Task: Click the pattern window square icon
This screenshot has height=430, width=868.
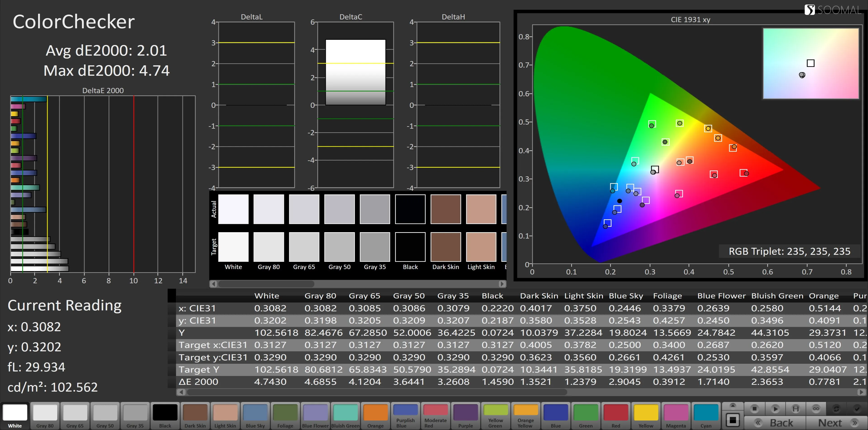Action: click(733, 420)
